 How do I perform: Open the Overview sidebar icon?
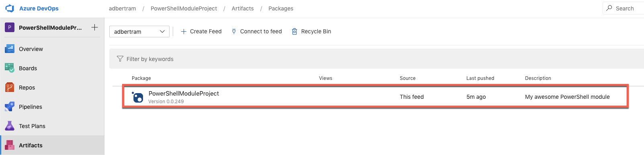[x=10, y=49]
